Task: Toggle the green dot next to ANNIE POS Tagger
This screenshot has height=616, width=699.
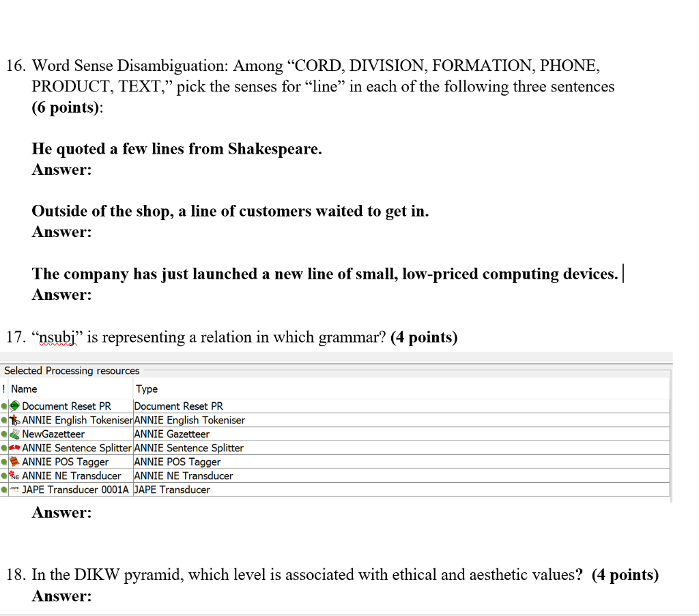Action: pyautogui.click(x=2, y=461)
